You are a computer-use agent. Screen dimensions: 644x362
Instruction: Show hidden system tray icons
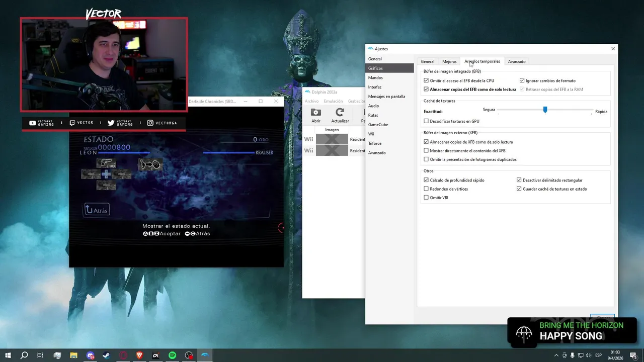tap(556, 355)
